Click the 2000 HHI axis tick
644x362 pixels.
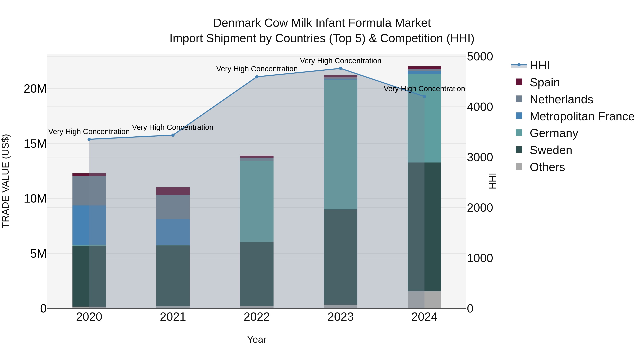click(480, 208)
